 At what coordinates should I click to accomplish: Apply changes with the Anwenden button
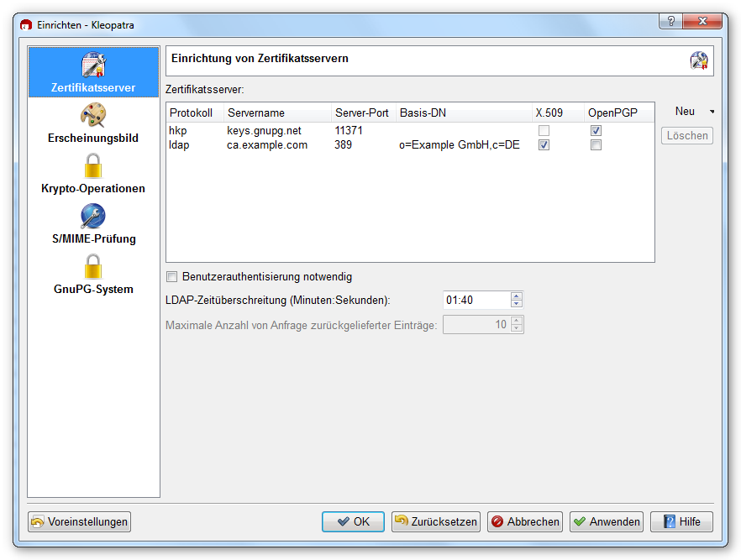pos(606,521)
